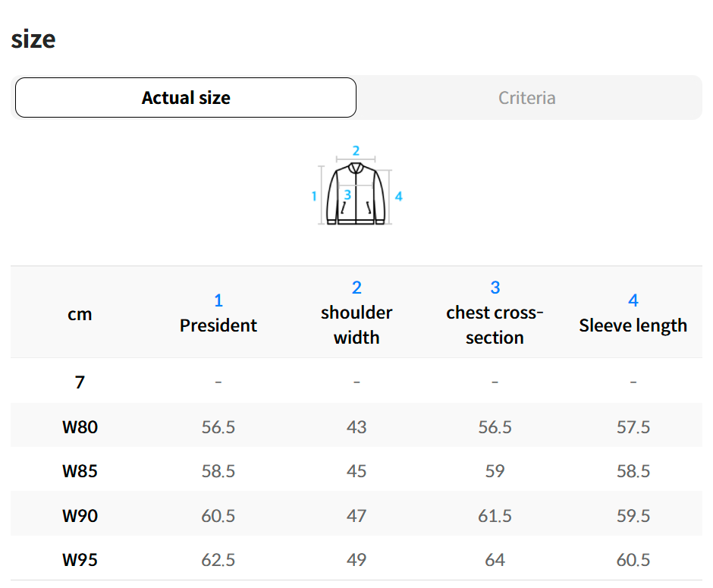The height and width of the screenshot is (588, 713).
Task: Click the W90 chest value 61.5
Action: tap(495, 516)
